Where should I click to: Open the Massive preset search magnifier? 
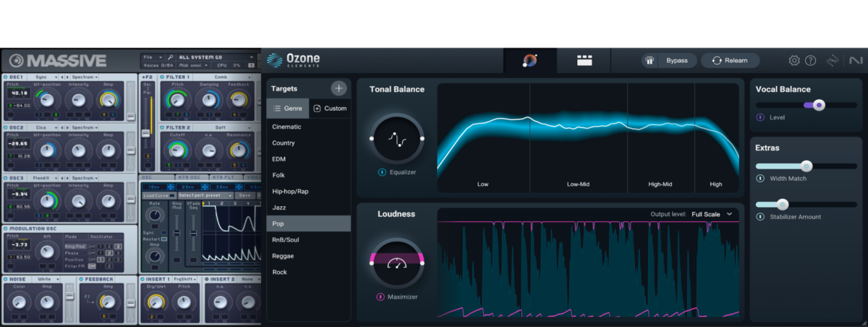click(x=170, y=56)
